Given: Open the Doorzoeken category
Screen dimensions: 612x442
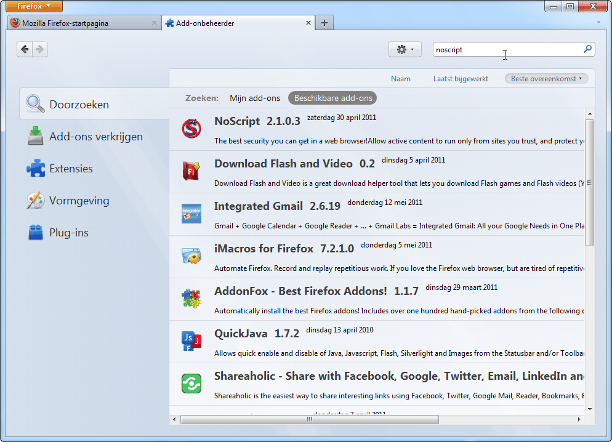Looking at the screenshot, I should click(x=94, y=104).
